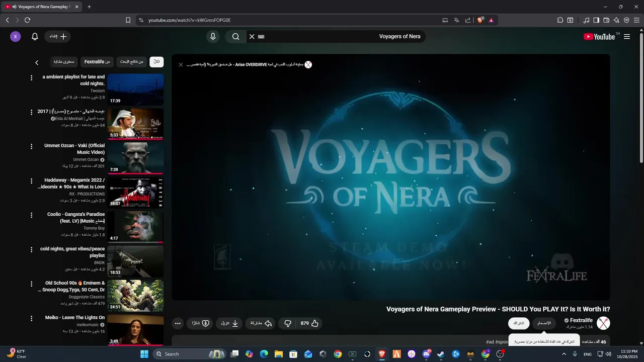The height and width of the screenshot is (362, 644).
Task: Download the video
Action: point(229,323)
